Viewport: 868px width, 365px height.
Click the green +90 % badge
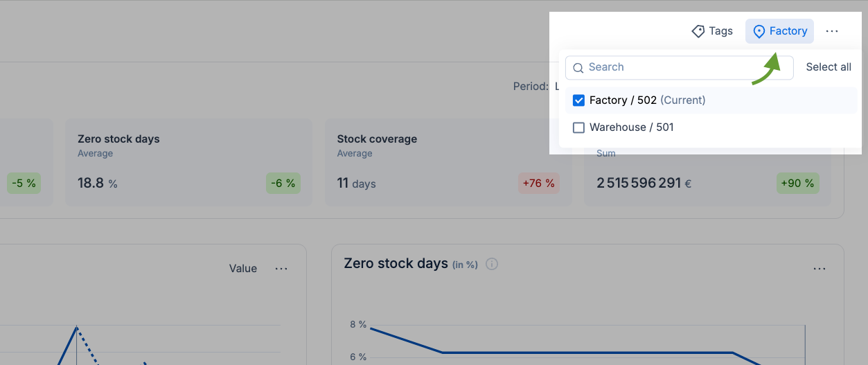(x=798, y=184)
